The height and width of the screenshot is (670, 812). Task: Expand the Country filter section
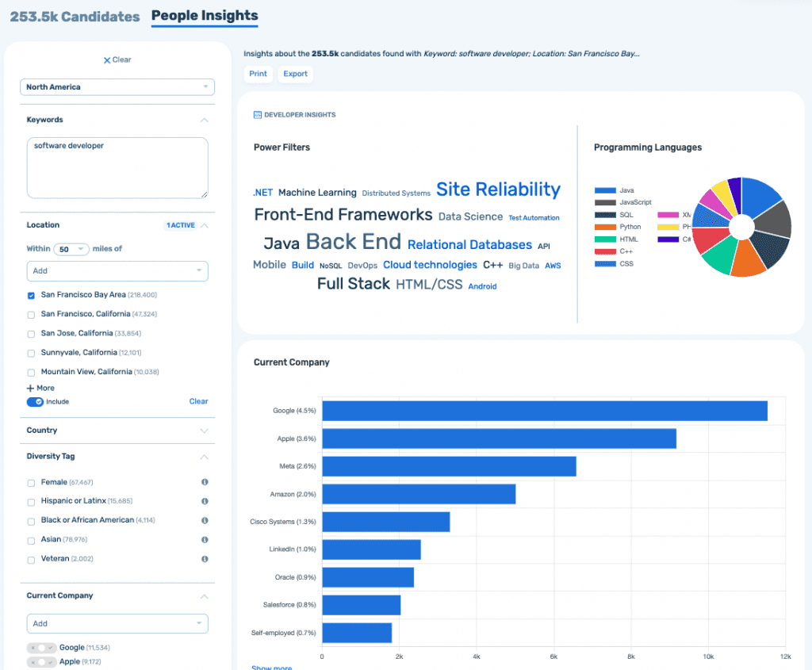204,431
